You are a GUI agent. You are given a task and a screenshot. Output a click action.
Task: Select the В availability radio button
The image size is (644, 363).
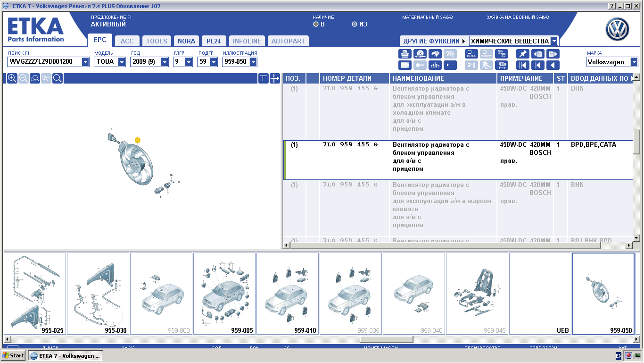coord(316,24)
